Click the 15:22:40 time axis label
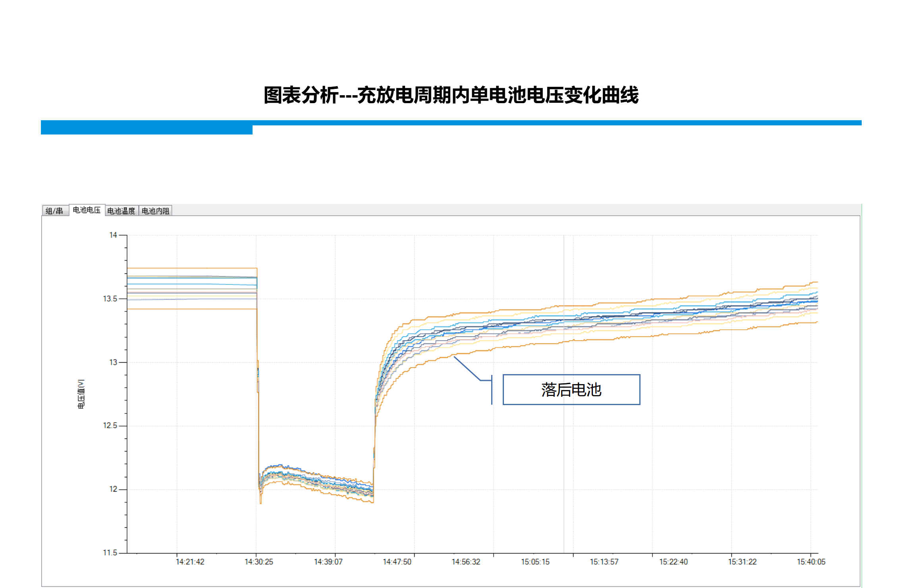 click(x=673, y=562)
